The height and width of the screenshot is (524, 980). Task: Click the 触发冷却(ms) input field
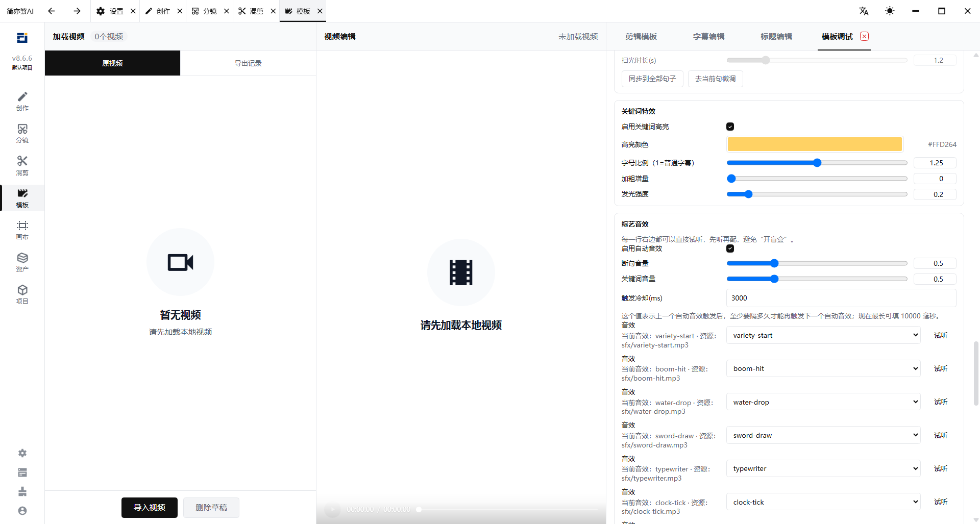[841, 298]
